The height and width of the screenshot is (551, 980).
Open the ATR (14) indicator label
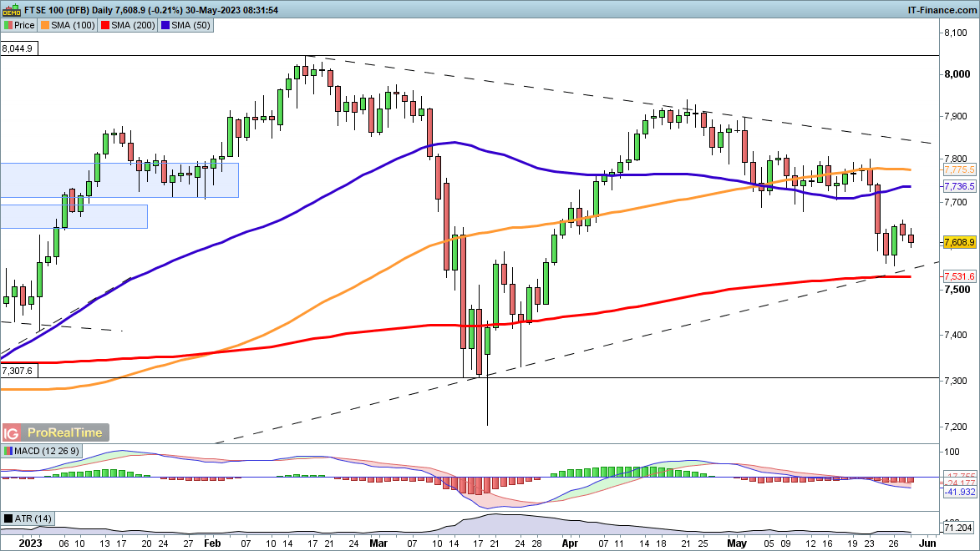coord(33,518)
